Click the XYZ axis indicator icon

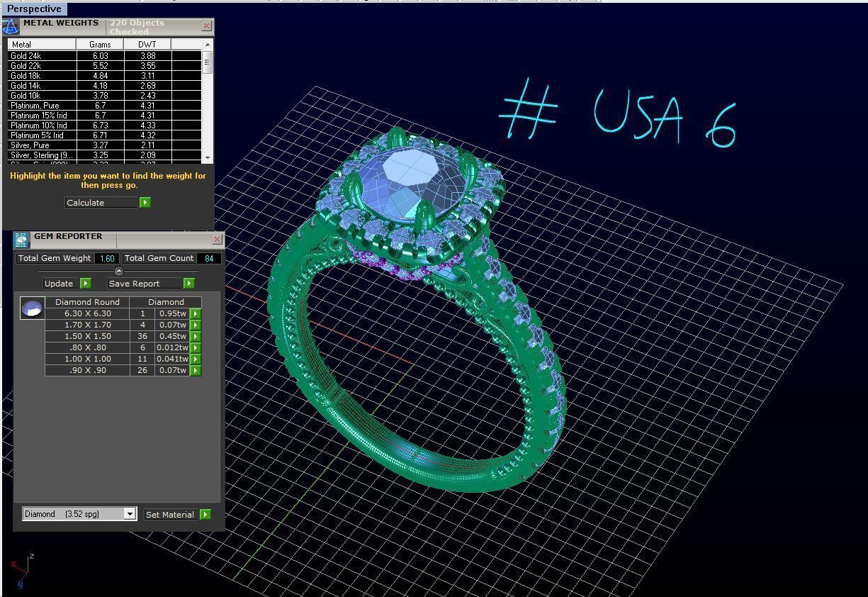tap(21, 571)
